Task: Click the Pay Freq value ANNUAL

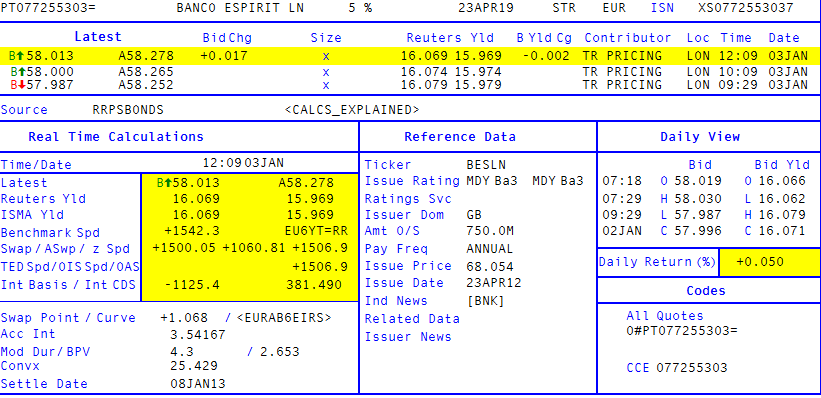Action: tap(490, 249)
